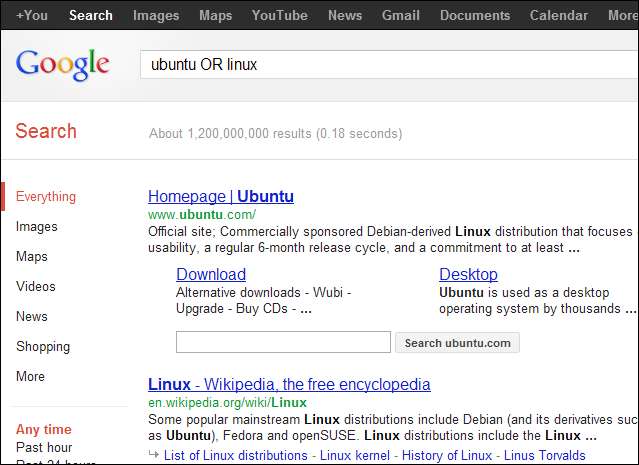Image resolution: width=639 pixels, height=465 pixels.
Task: Filter results by News in sidebar
Action: click(x=32, y=316)
